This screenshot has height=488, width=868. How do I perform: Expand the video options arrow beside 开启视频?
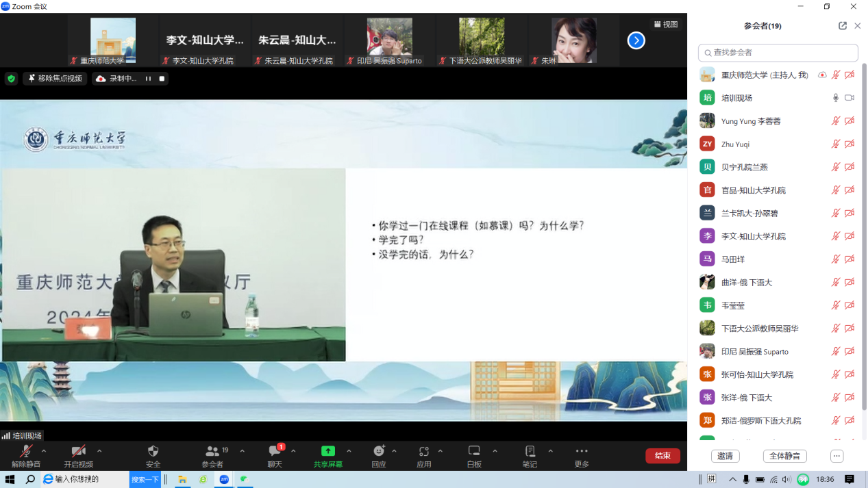[99, 451]
